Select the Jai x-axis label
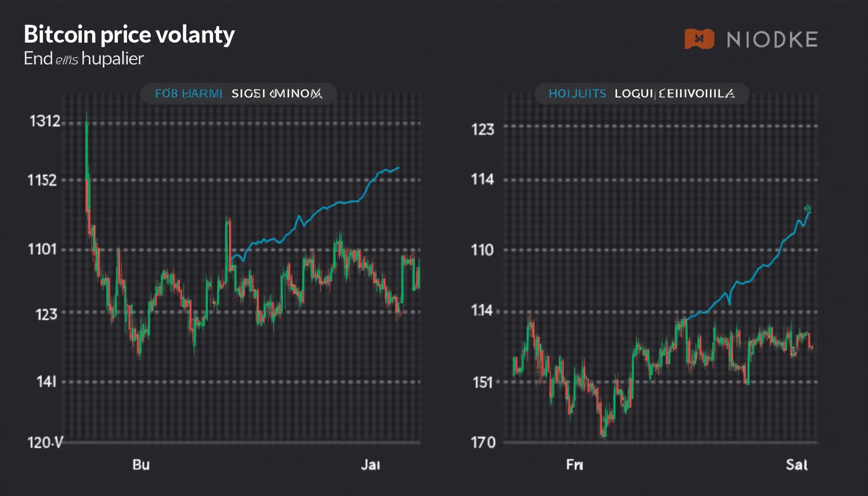Viewport: 868px width, 496px height. (x=370, y=465)
